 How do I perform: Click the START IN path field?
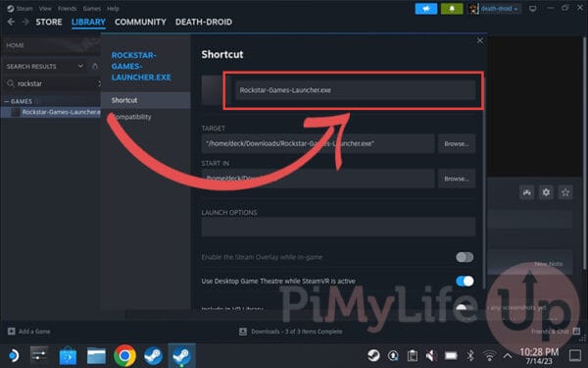point(318,179)
